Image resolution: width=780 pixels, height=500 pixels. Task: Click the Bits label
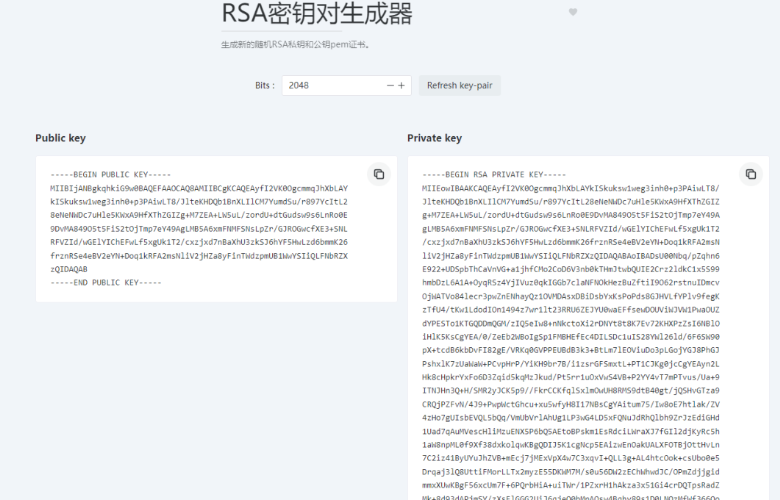(264, 86)
